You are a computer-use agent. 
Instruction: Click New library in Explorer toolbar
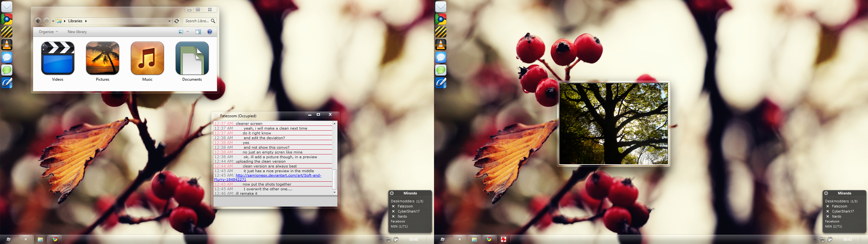(77, 32)
